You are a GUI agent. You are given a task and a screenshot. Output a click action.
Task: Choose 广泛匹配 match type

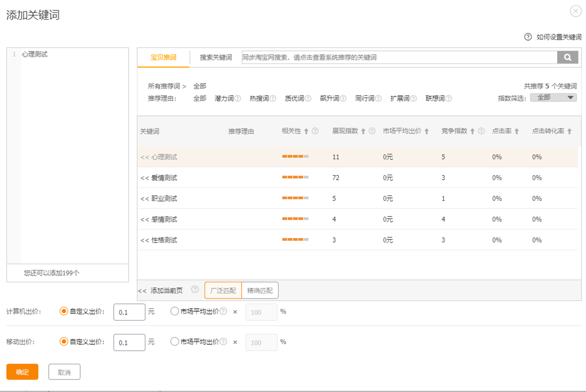pyautogui.click(x=223, y=290)
